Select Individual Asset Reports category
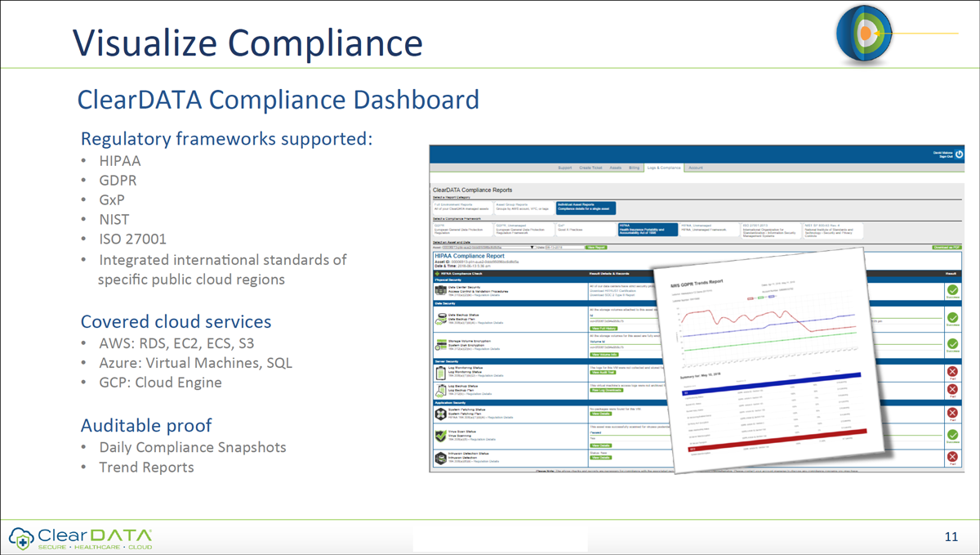The image size is (980, 555). click(x=586, y=208)
